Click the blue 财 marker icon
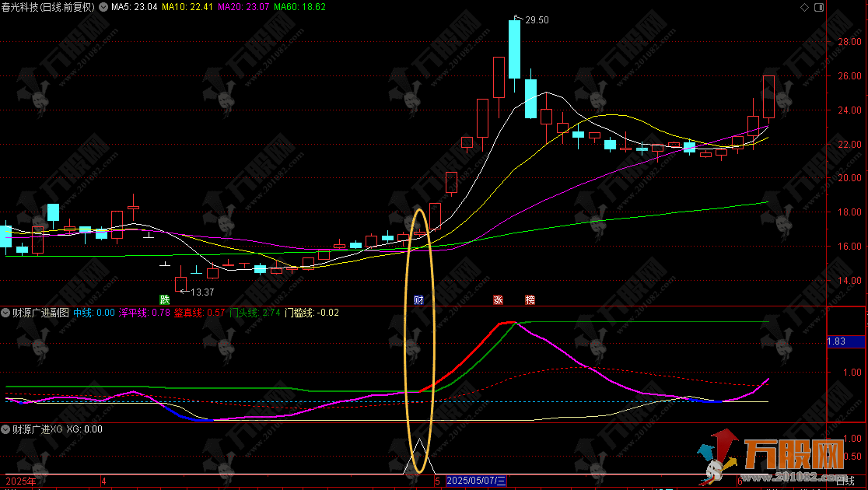Image resolution: width=868 pixels, height=490 pixels. coord(418,299)
